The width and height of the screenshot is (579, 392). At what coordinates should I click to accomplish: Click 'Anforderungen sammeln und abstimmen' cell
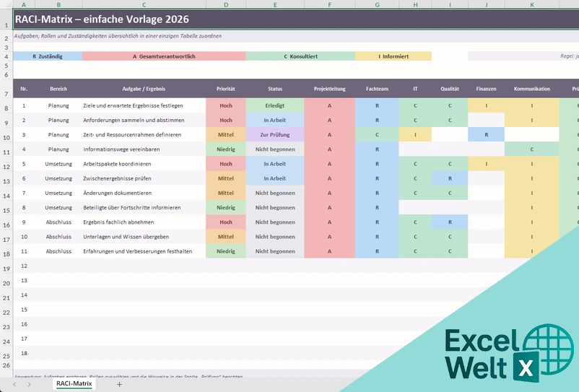point(144,120)
